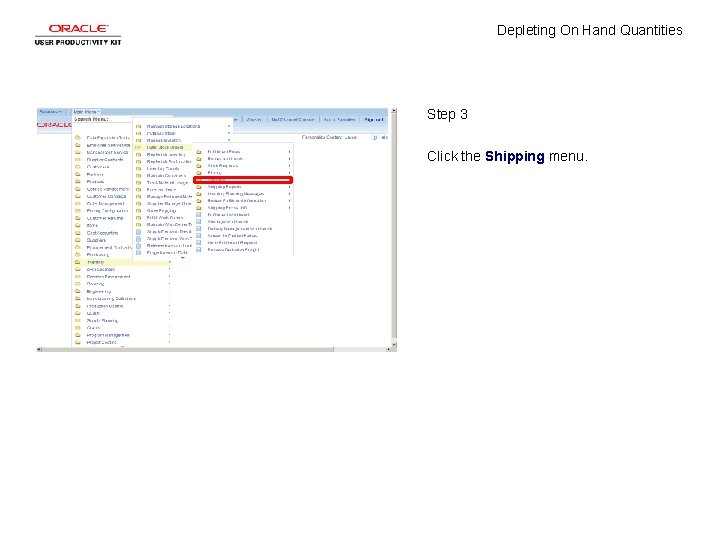The height and width of the screenshot is (540, 720).
Task: Click the Inventory Counts folder icon
Action: click(138, 169)
